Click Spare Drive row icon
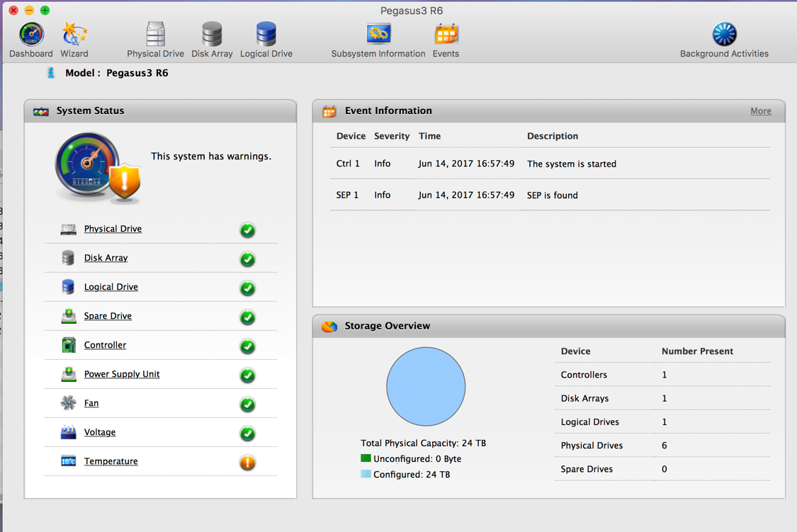The height and width of the screenshot is (532, 797). (69, 316)
